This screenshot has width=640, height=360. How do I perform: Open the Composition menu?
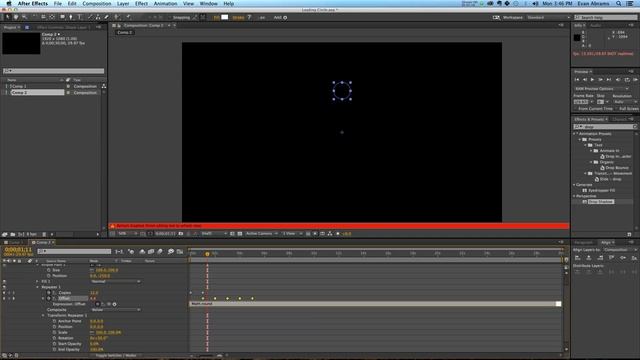tap(97, 3)
